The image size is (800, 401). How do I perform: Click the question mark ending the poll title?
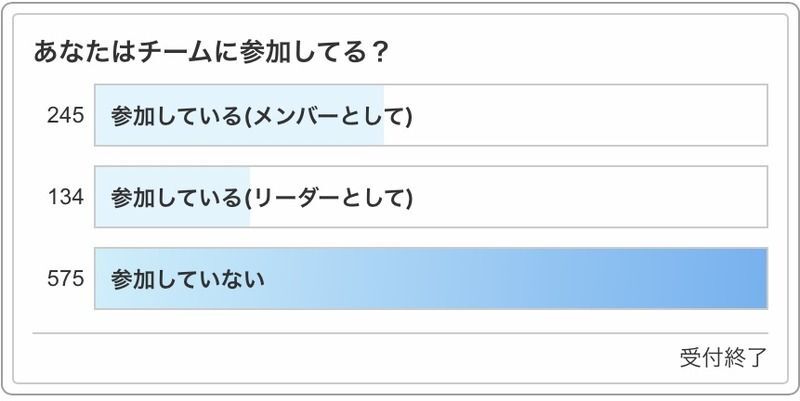(379, 52)
